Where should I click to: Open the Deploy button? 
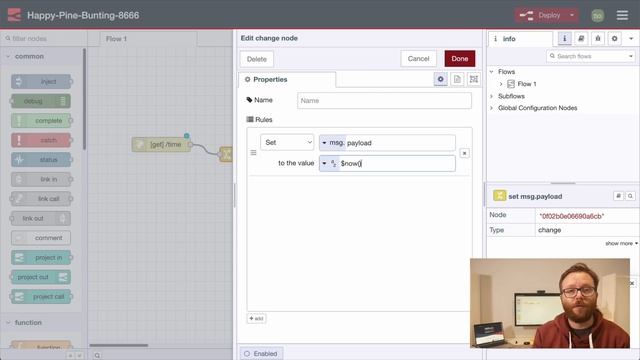click(541, 16)
